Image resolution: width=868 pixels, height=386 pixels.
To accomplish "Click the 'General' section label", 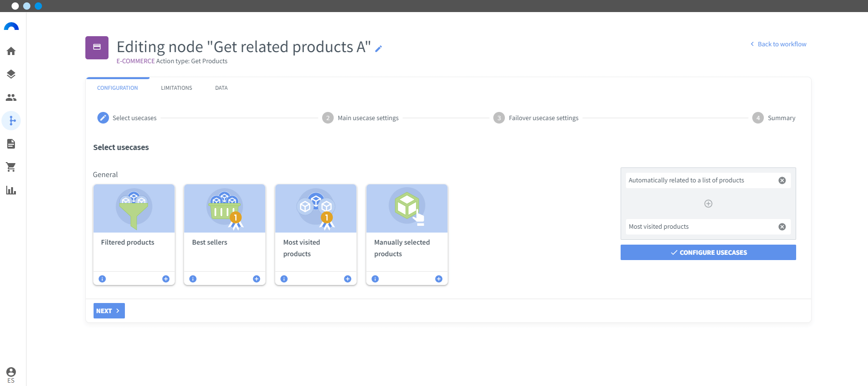I will point(105,175).
